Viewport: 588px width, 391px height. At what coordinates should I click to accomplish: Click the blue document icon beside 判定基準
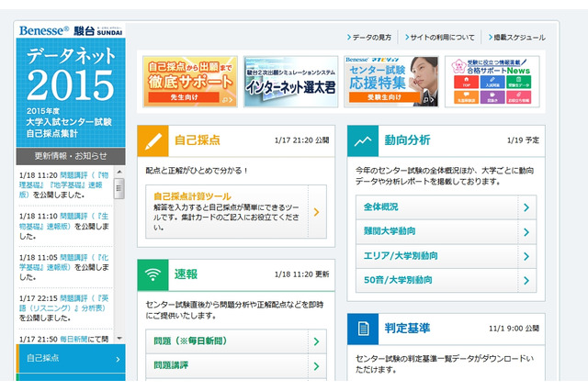(x=363, y=329)
